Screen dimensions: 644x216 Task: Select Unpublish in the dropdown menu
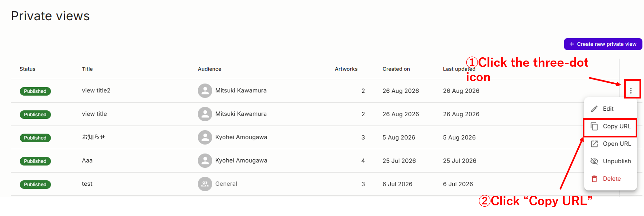click(x=611, y=161)
